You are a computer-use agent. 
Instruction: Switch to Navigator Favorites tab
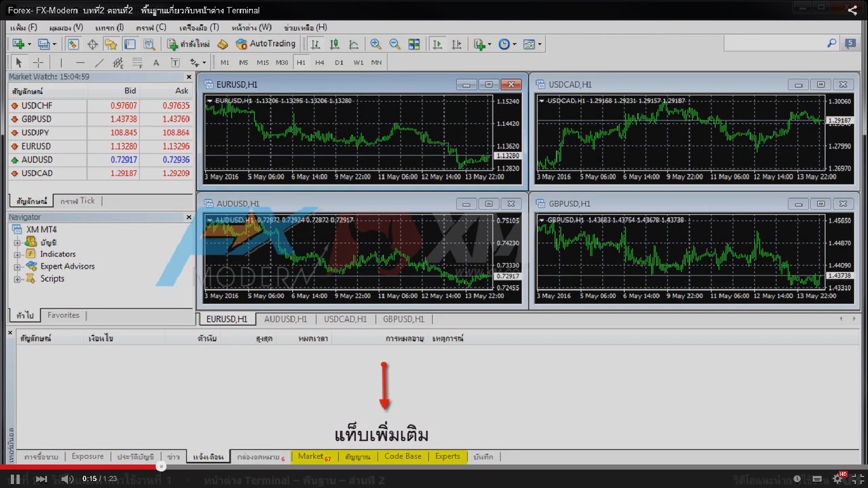click(64, 315)
